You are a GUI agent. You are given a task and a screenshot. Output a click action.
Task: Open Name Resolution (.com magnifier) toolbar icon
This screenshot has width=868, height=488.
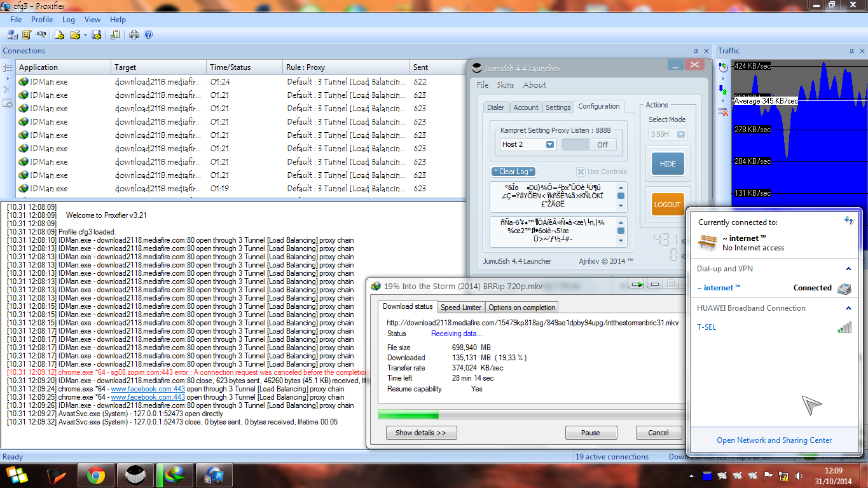point(41,34)
